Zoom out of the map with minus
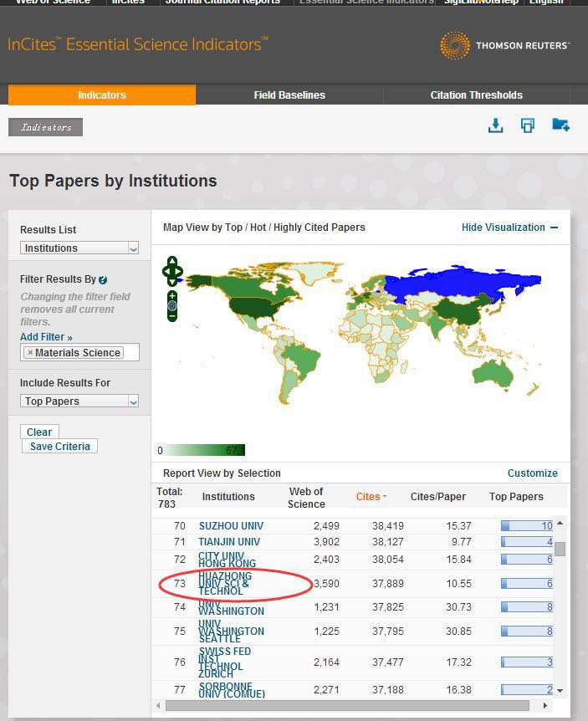Image resolution: width=588 pixels, height=721 pixels. (x=172, y=316)
